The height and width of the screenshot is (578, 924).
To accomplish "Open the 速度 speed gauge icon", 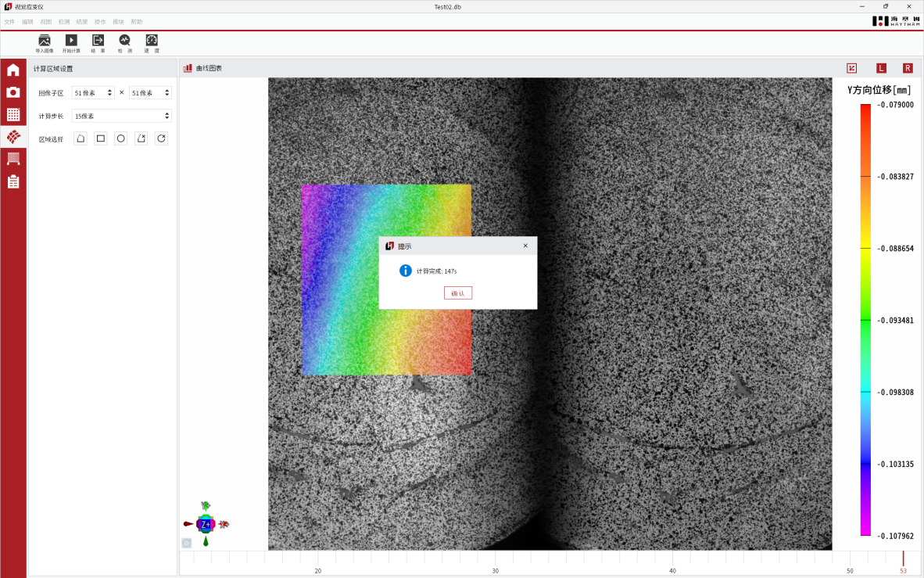I will pyautogui.click(x=152, y=41).
